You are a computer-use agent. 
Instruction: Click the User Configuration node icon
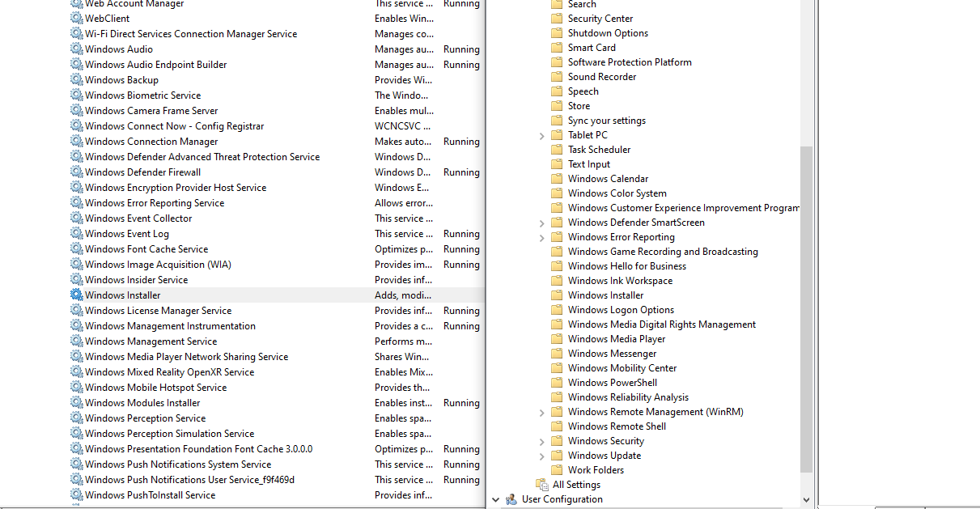[511, 499]
